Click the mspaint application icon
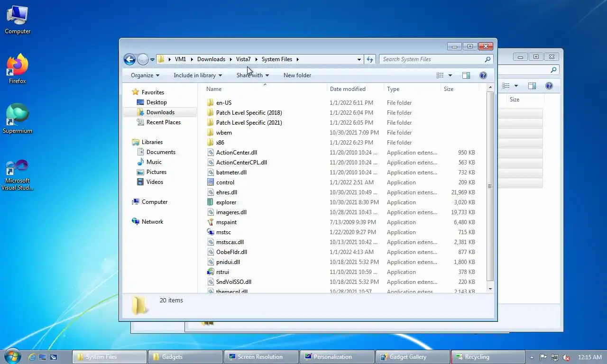Viewport: 607px width, 364px height. 211,222
